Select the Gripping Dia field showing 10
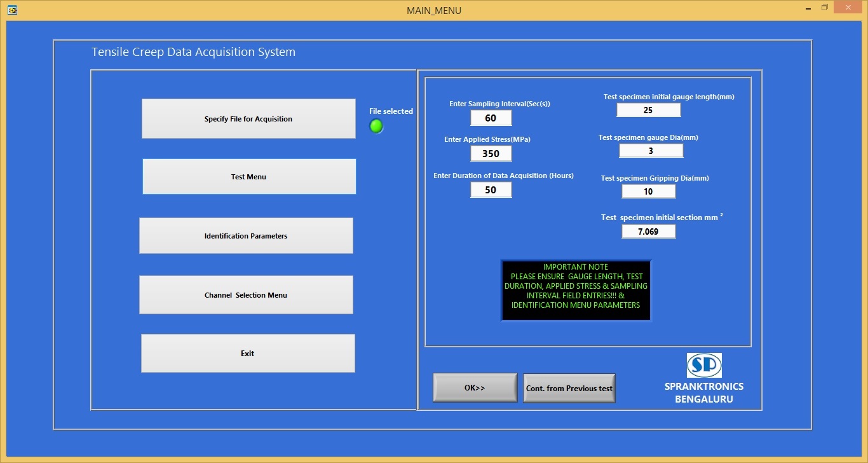This screenshot has height=463, width=868. 648,191
